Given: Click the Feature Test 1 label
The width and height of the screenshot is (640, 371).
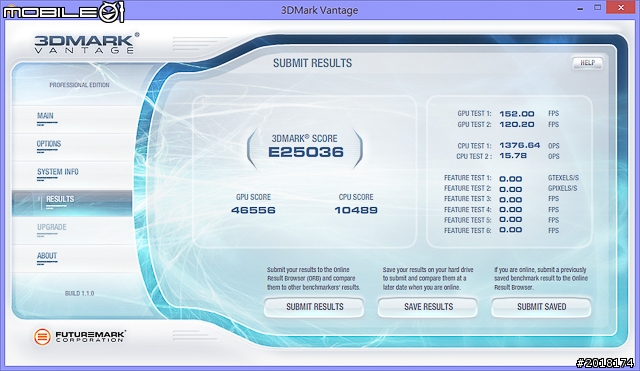Looking at the screenshot, I should tap(468, 178).
